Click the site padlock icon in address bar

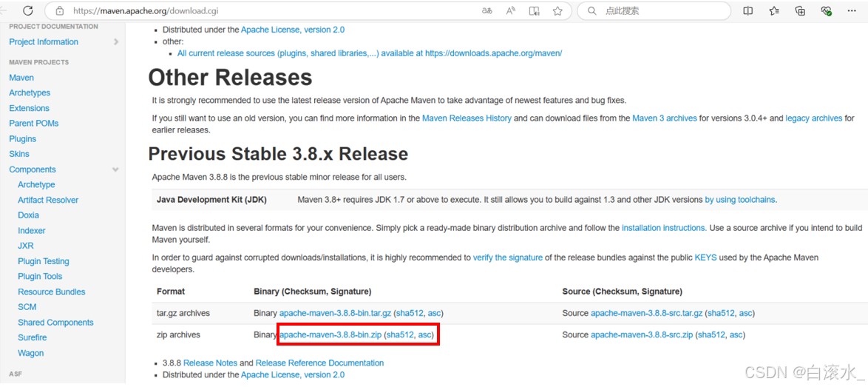(x=61, y=10)
